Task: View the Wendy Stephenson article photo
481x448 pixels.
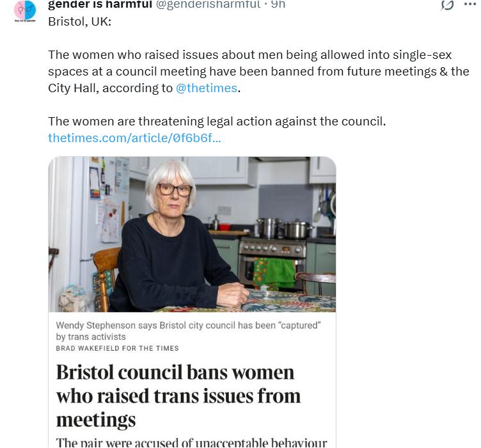Action: pyautogui.click(x=192, y=234)
